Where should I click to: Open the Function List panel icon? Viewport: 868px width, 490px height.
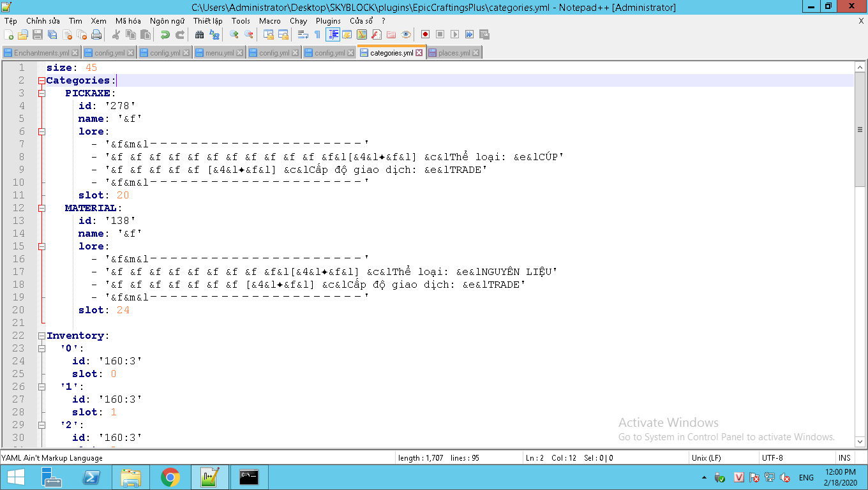tap(377, 34)
